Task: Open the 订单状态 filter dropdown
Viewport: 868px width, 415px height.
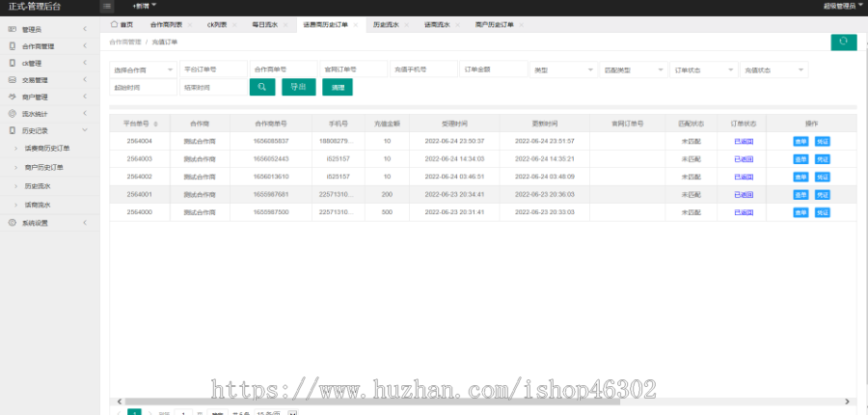Action: pyautogui.click(x=704, y=69)
